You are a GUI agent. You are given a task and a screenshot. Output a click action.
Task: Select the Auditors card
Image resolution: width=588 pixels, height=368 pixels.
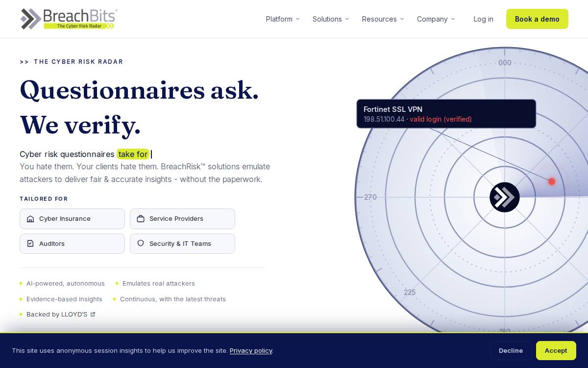click(72, 243)
